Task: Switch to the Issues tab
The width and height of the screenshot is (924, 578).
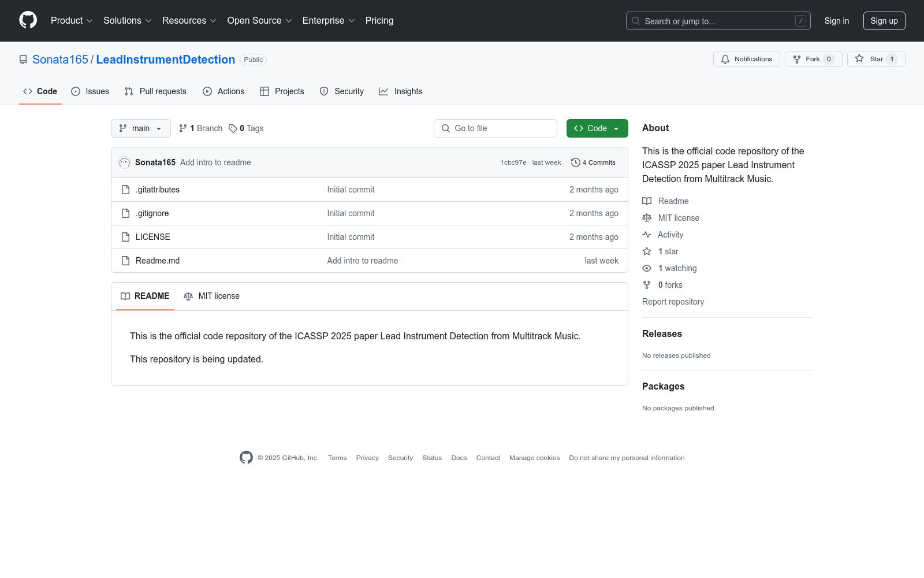Action: (90, 91)
